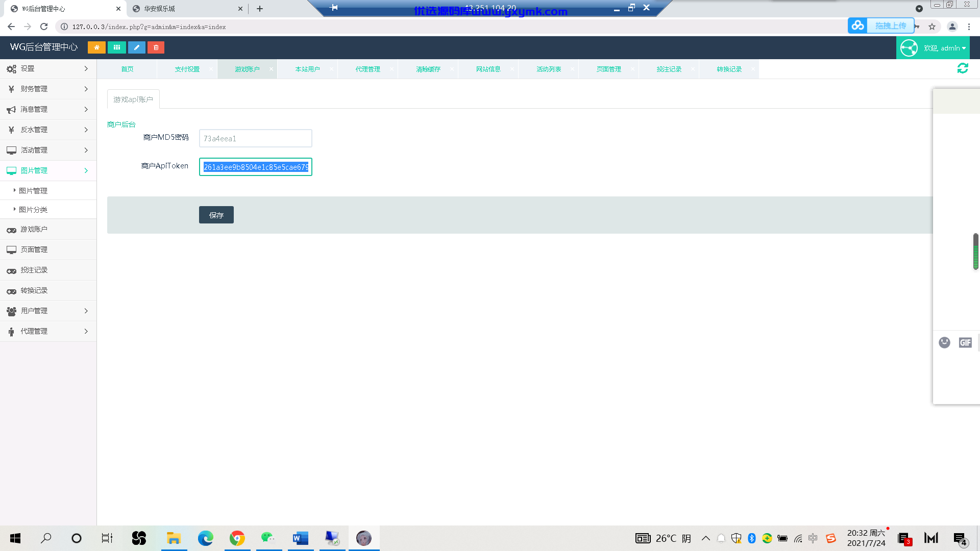Open the 欢迎 admin dropdown

933,48
